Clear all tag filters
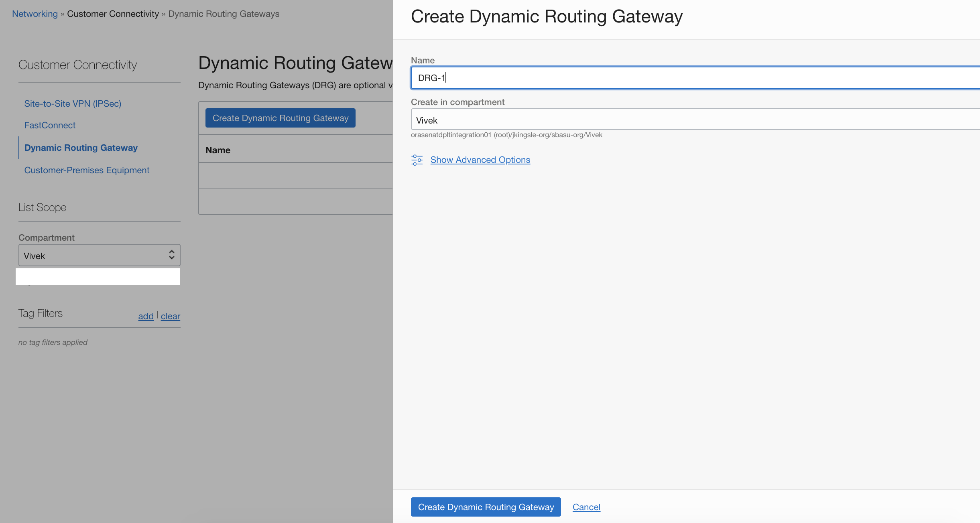The image size is (980, 523). pyautogui.click(x=170, y=316)
